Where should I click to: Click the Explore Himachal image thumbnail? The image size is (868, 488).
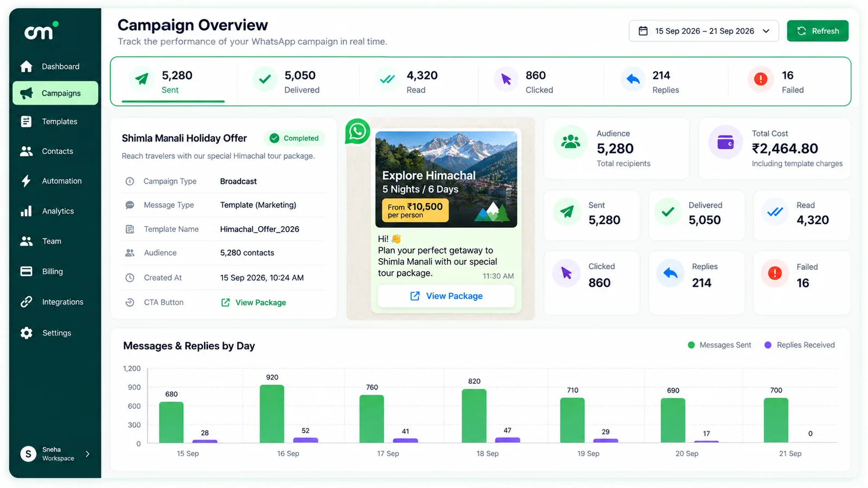coord(446,179)
